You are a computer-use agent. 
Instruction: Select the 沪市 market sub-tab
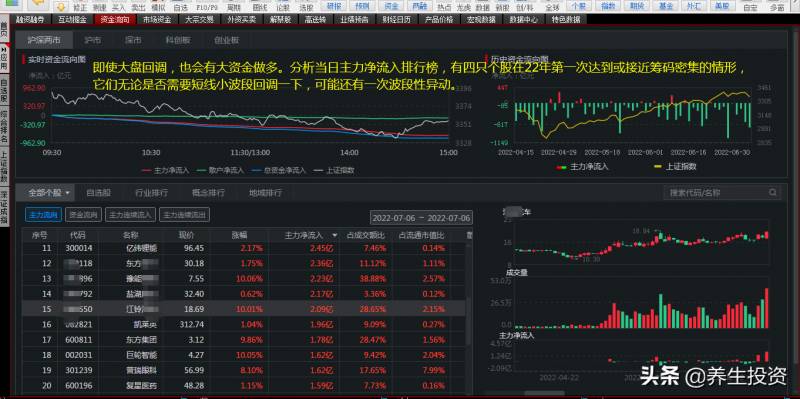93,40
